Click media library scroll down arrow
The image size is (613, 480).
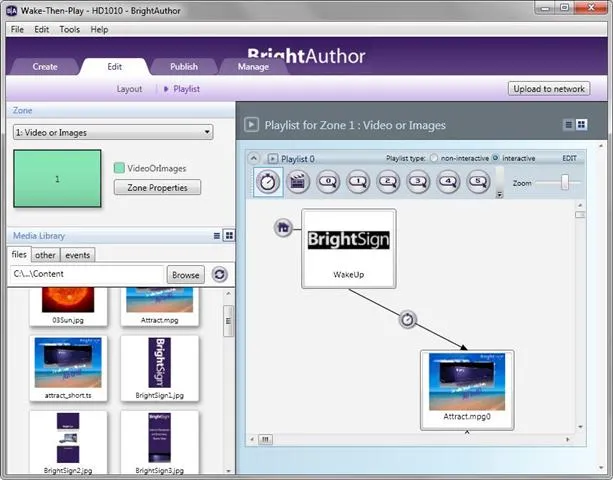(x=228, y=471)
